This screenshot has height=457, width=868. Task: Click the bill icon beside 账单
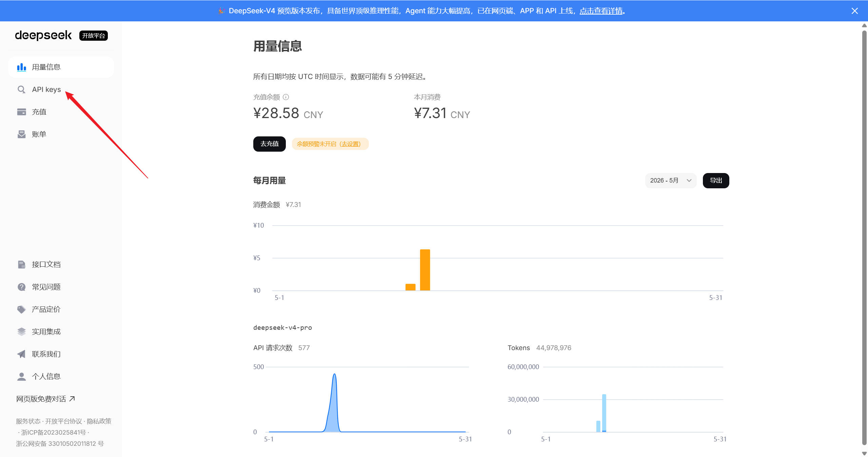pyautogui.click(x=21, y=134)
